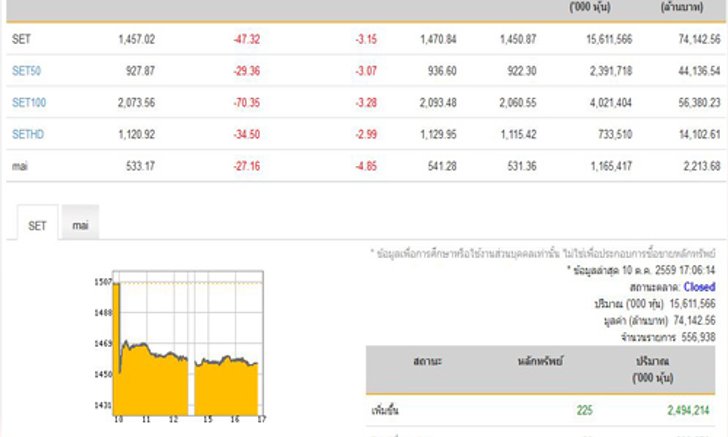Switch to the SET chart tab
The height and width of the screenshot is (437, 728).
(x=38, y=223)
